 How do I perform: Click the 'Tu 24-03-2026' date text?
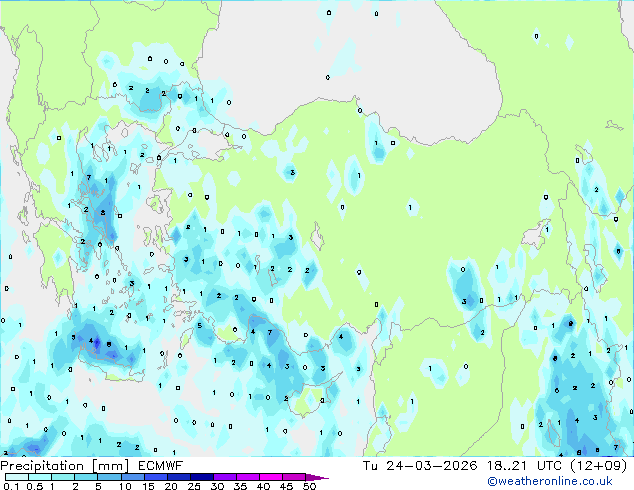pos(420,466)
